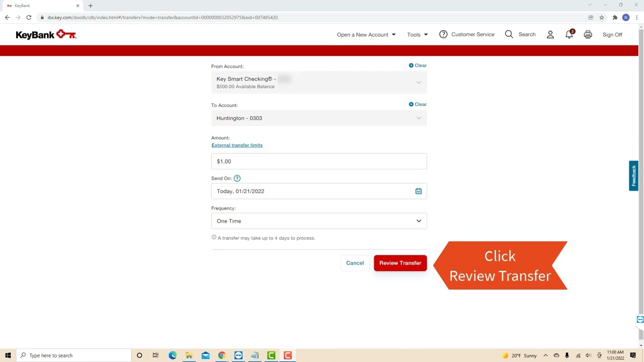The image size is (644, 362).
Task: Open Task View on the taskbar
Action: pos(155,355)
